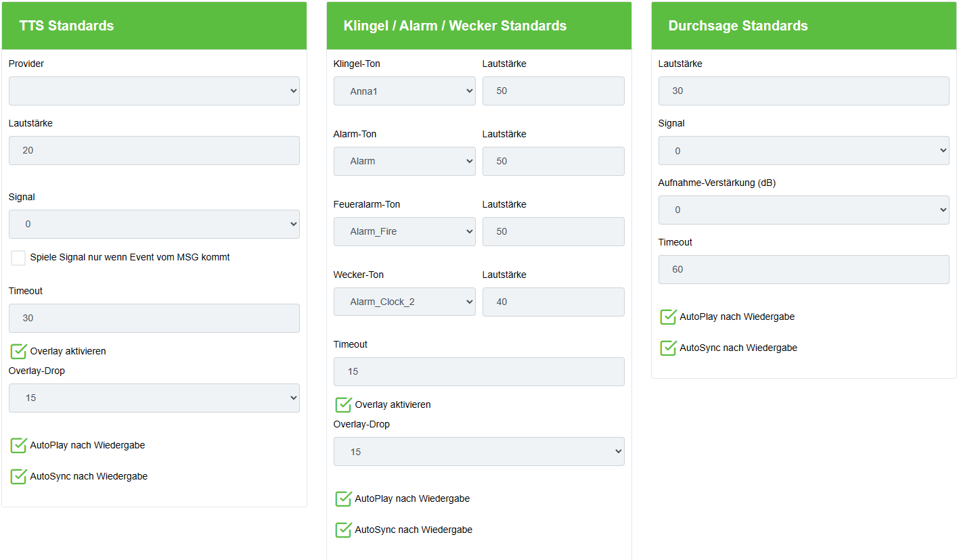The height and width of the screenshot is (560, 957).
Task: Open the TTS Overlay-Drop dropdown
Action: pos(154,398)
